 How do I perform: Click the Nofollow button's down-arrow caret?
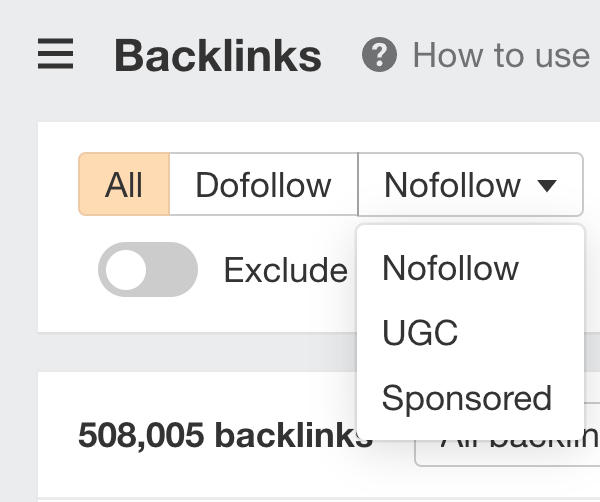pos(546,185)
